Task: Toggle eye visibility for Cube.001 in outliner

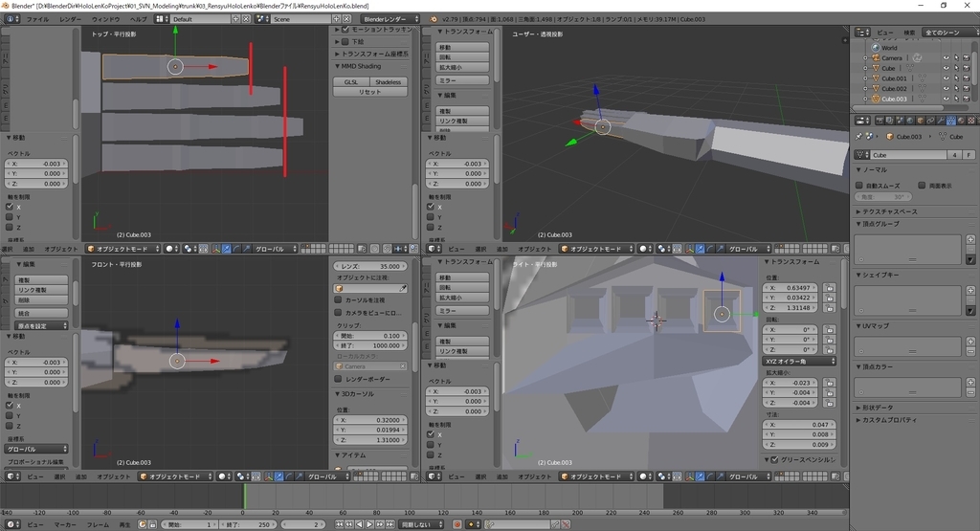Action: coord(947,78)
